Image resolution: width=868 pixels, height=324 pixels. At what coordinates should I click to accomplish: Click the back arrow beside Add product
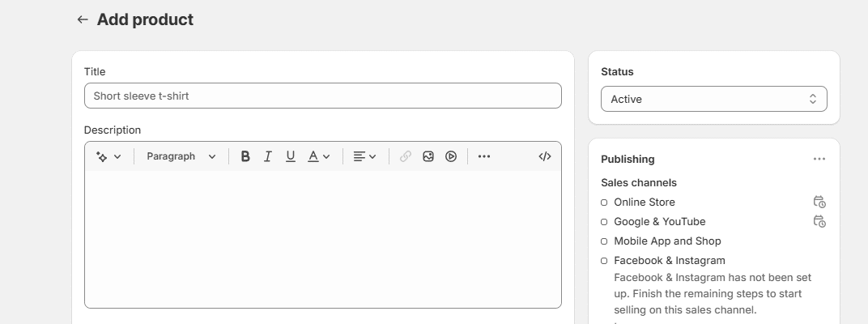(x=82, y=19)
